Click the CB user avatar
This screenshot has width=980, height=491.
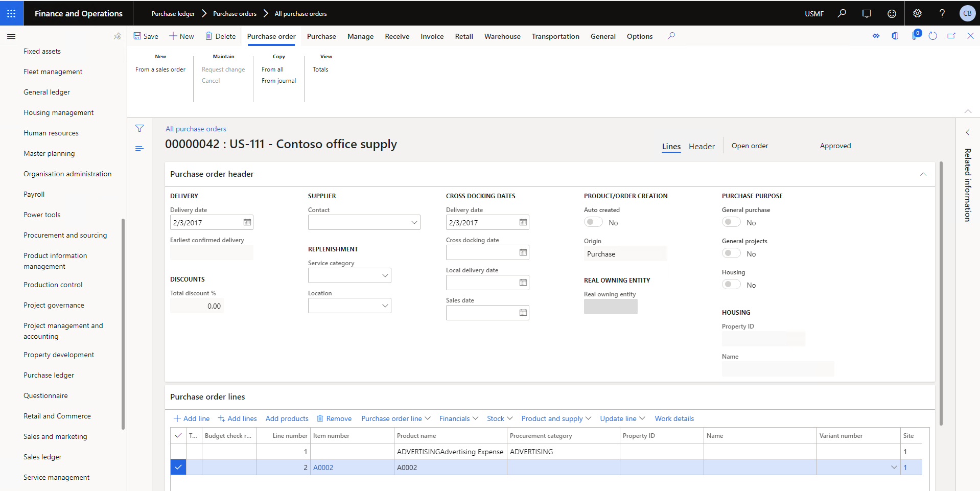(x=967, y=13)
